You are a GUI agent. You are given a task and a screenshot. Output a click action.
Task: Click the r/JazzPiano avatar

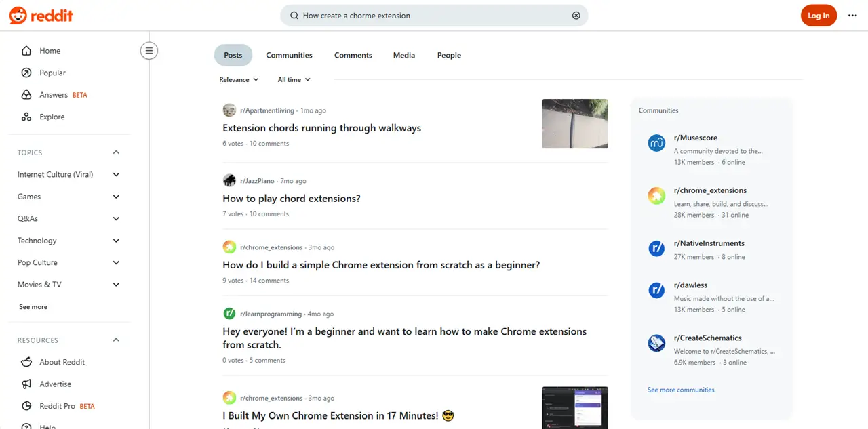229,181
